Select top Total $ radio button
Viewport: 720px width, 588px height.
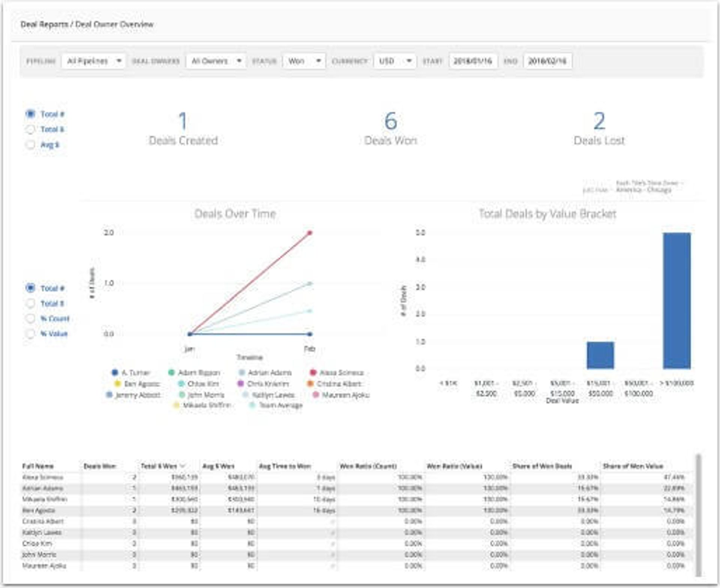point(30,129)
